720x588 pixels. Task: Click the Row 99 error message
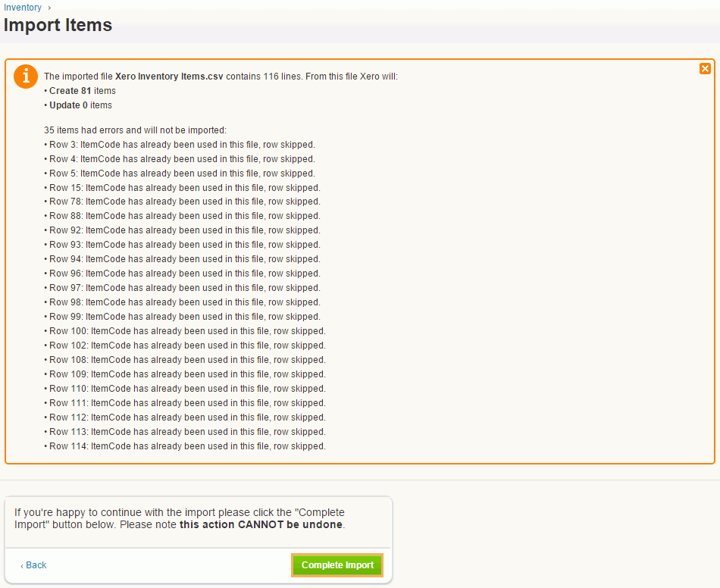tap(183, 317)
